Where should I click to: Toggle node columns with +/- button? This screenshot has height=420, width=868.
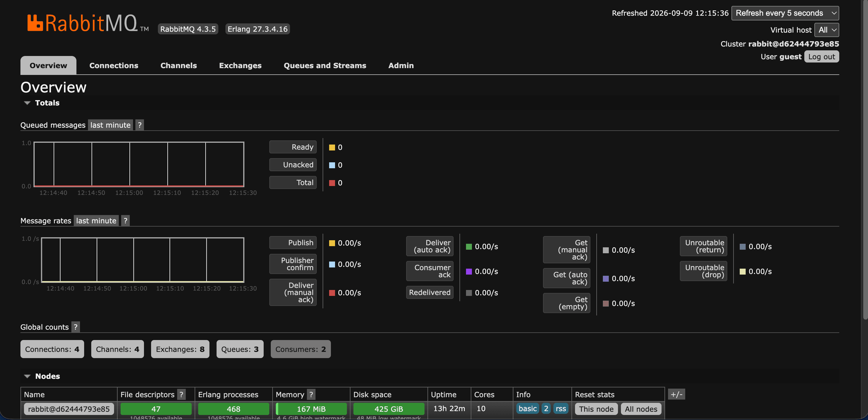[x=676, y=394]
